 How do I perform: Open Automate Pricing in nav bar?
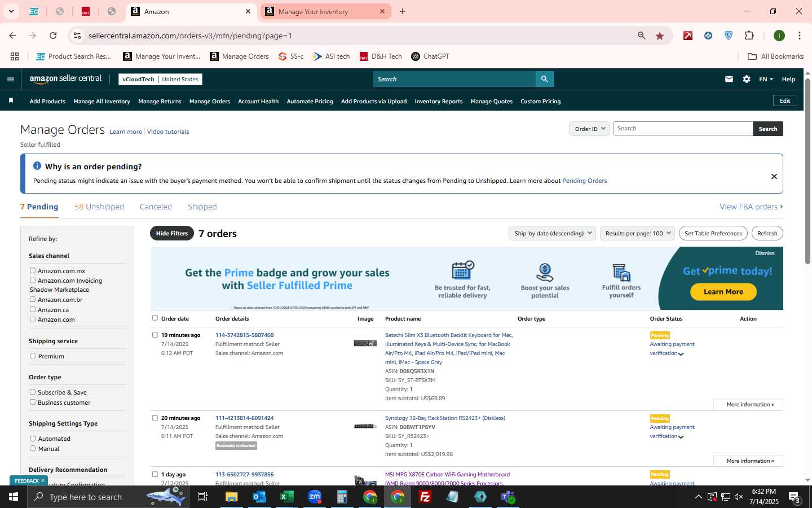coord(310,102)
